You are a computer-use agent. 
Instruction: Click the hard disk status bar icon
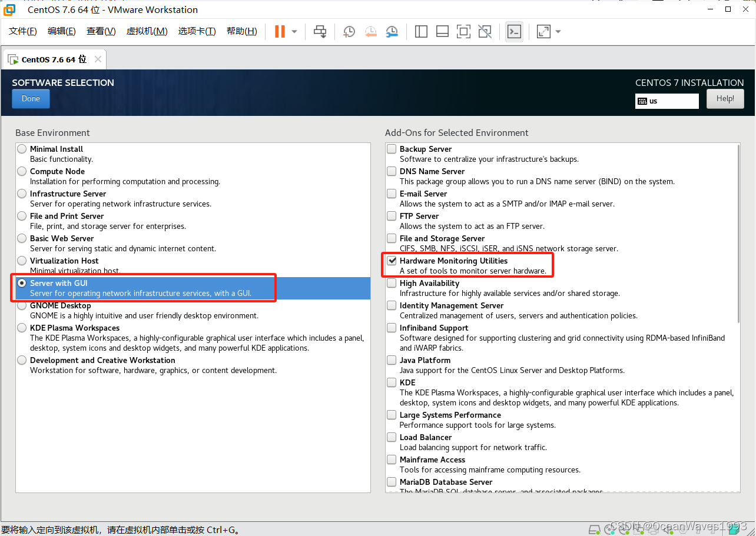tap(594, 529)
